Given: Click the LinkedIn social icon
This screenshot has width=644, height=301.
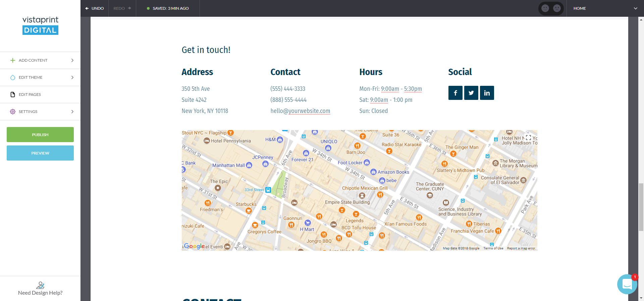Looking at the screenshot, I should tap(487, 93).
